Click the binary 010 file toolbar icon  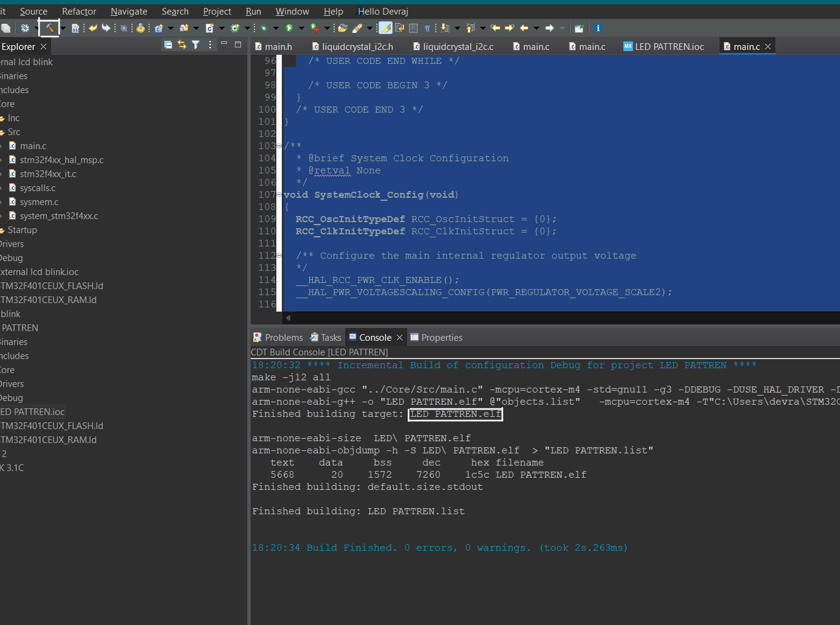[x=75, y=28]
